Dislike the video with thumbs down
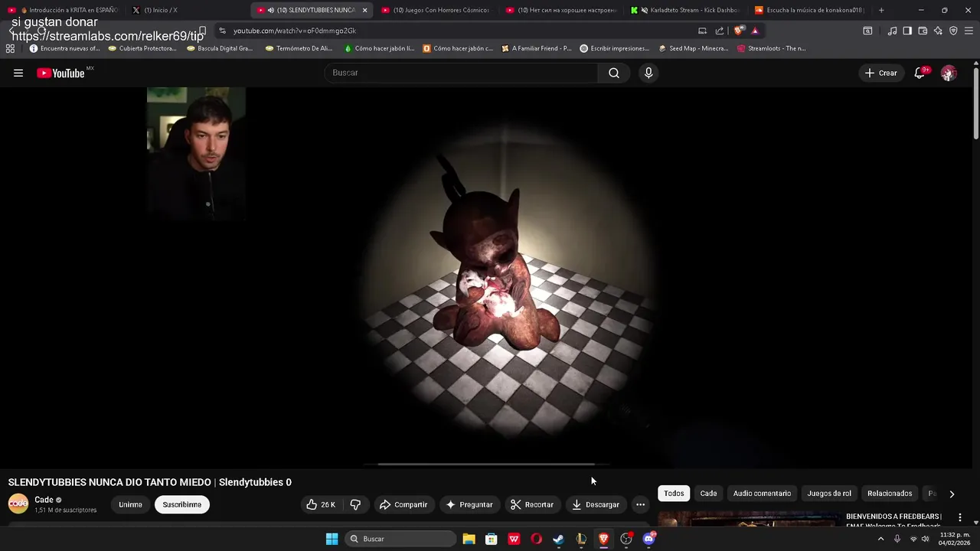Screen dimensions: 980x551 point(355,504)
